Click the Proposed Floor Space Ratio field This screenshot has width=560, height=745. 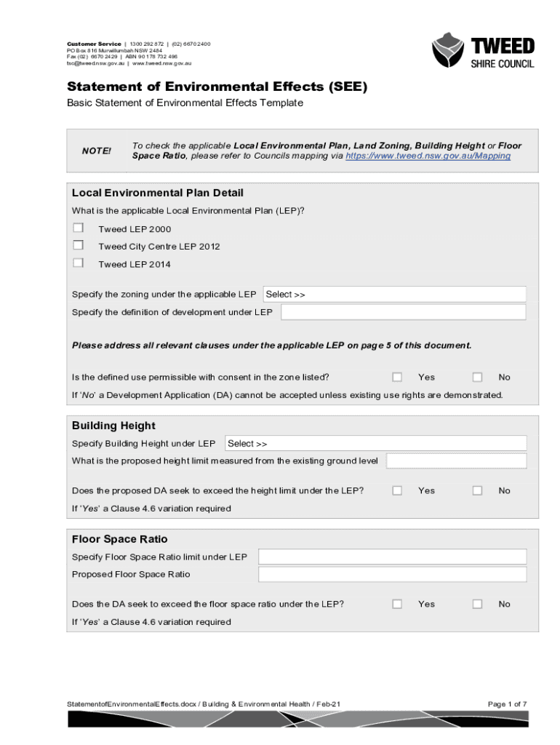coord(392,575)
